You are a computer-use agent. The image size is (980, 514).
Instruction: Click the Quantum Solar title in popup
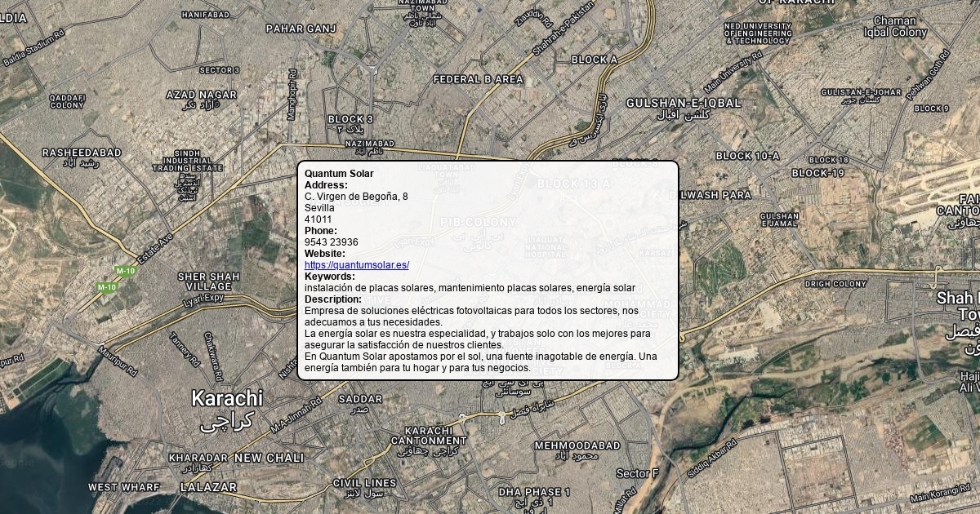[339, 174]
